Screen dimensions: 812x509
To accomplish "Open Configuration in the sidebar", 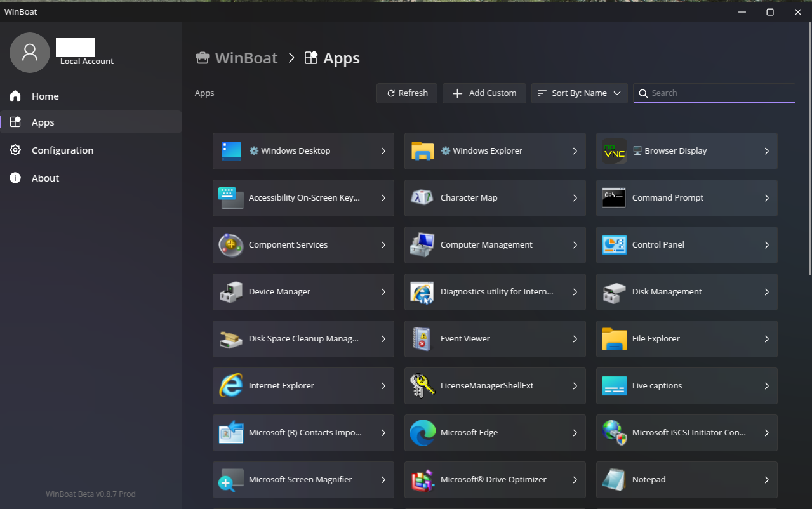I will click(91, 150).
